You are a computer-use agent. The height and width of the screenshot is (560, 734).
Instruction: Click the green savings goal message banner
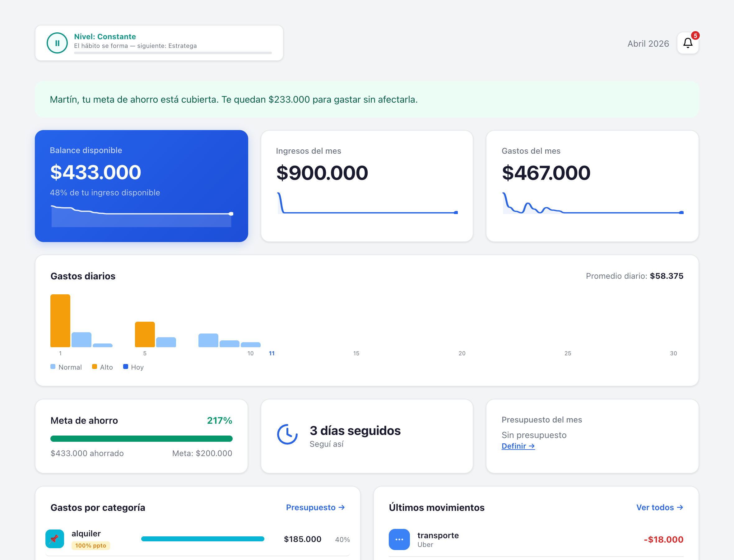click(x=366, y=99)
